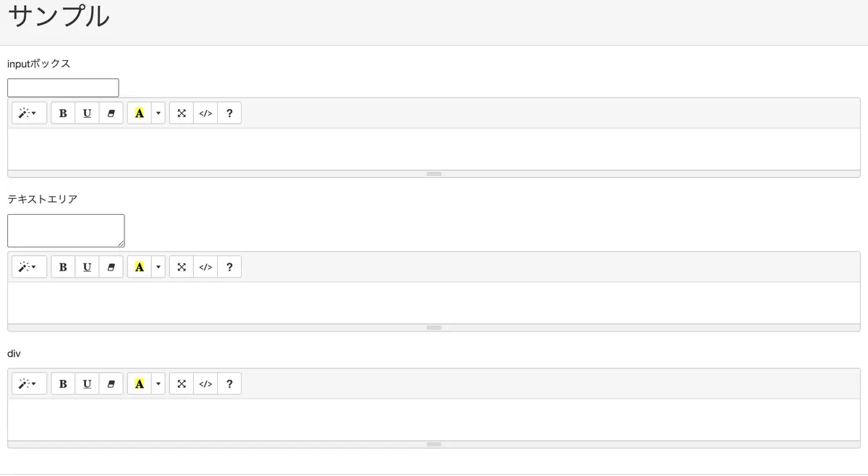Open Code View in the inputボックス editor

205,113
